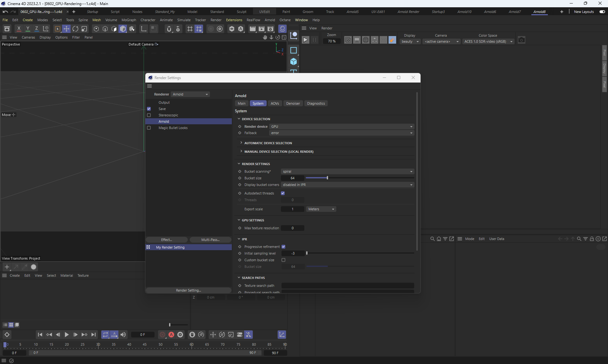Screen dimensions: 608x364
Task: Uncheck Progressive refinement option
Action: click(x=283, y=247)
